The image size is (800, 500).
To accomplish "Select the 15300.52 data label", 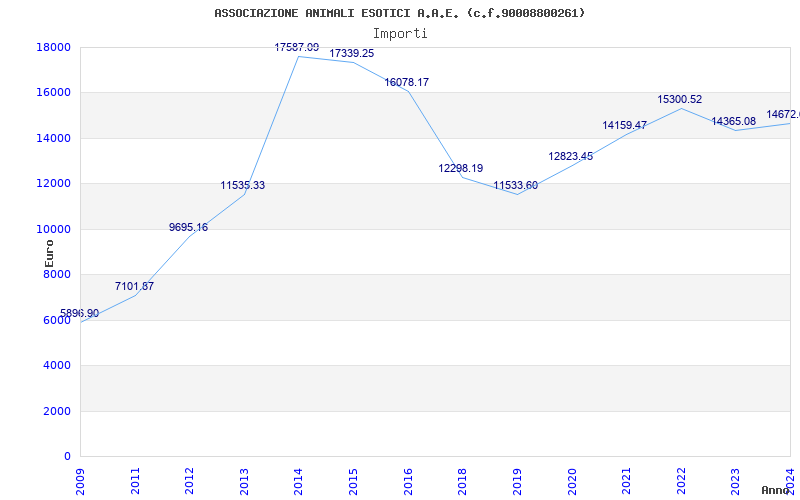I will 680,99.
